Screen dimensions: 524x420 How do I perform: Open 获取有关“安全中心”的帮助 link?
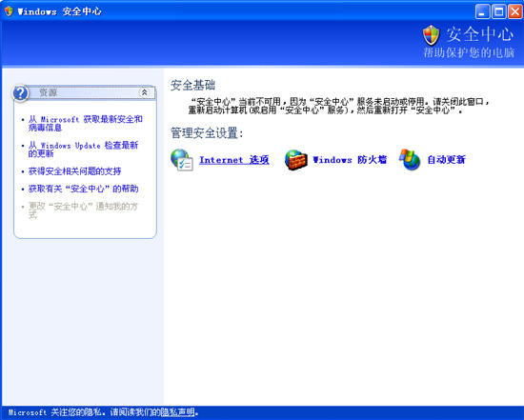click(83, 189)
